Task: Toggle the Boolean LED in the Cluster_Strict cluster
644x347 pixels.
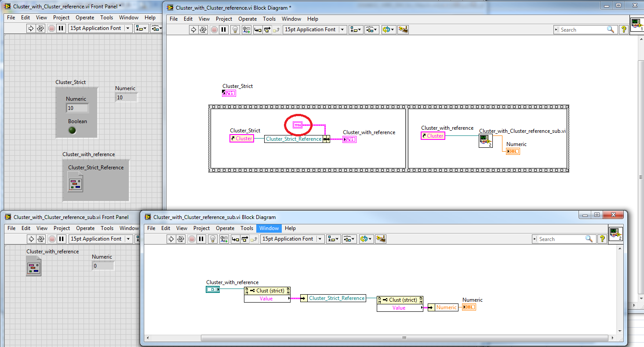Action: click(73, 130)
